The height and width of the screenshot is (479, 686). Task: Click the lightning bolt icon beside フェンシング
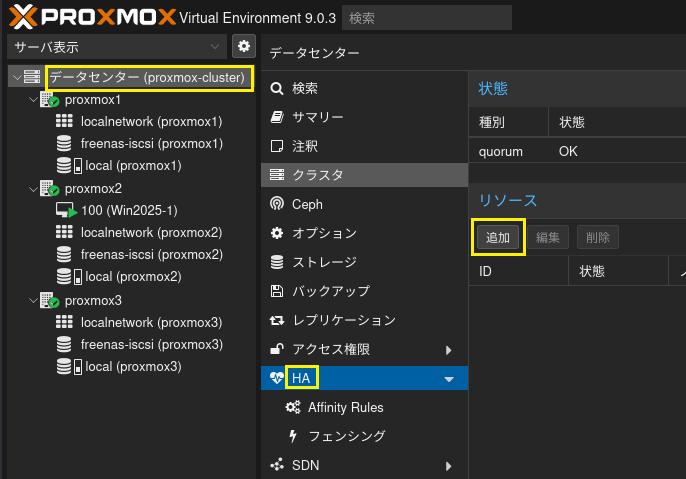tap(293, 436)
